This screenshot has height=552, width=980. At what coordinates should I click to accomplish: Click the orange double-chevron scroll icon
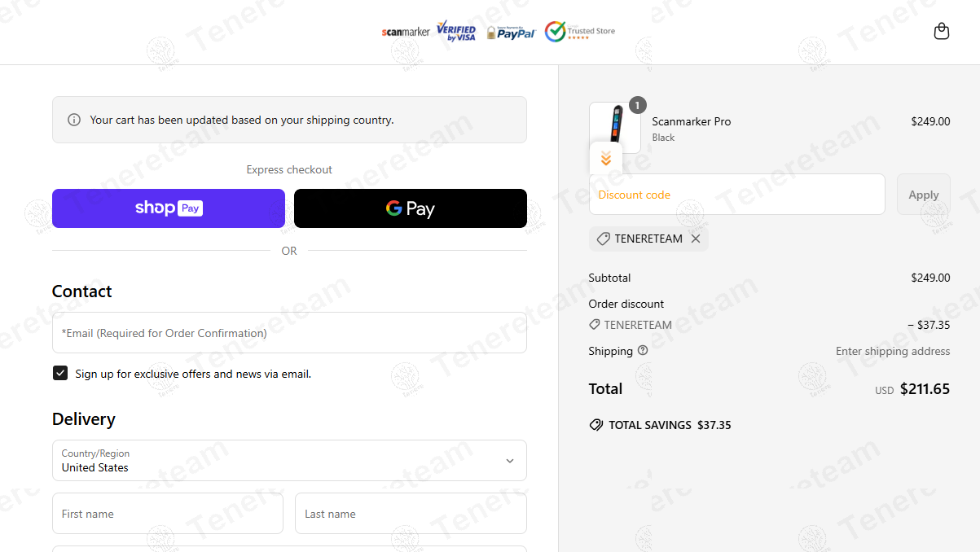tap(605, 159)
